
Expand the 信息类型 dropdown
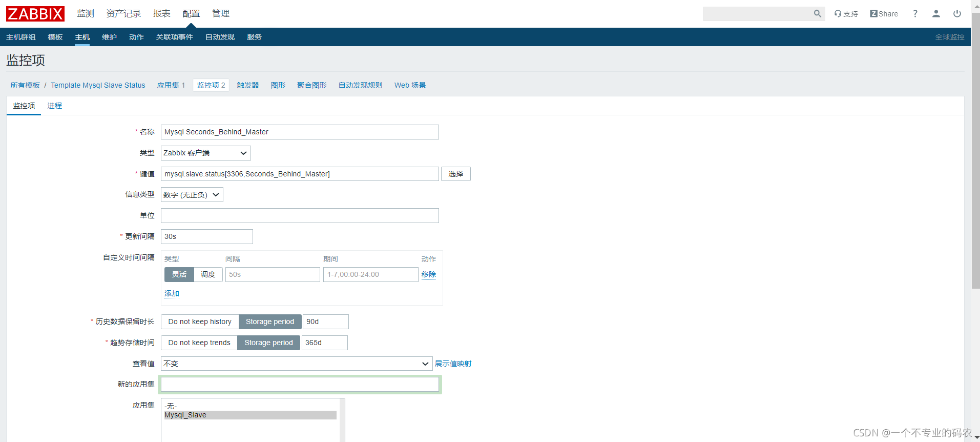[x=192, y=195]
